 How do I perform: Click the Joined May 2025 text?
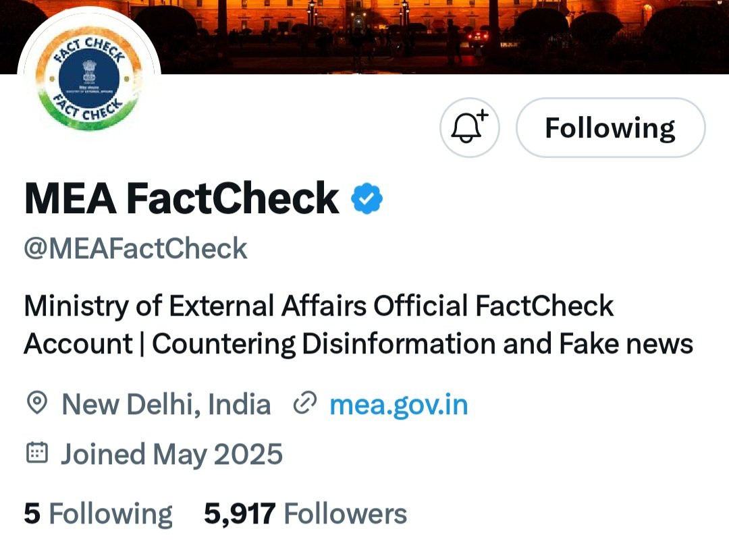171,454
